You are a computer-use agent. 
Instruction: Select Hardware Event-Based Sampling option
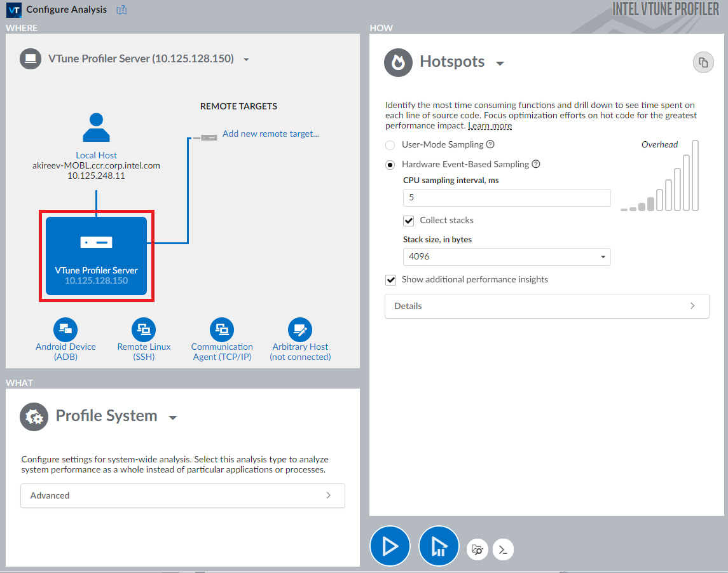pyautogui.click(x=390, y=165)
